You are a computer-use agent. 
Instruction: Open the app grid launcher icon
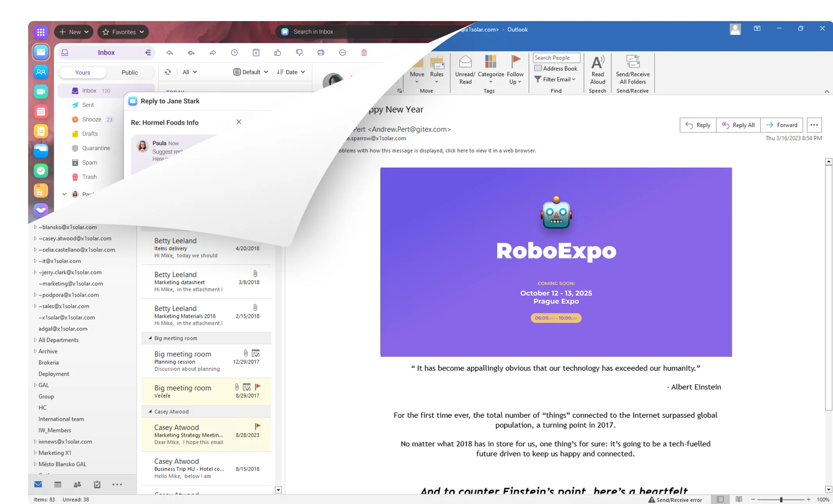coord(41,32)
